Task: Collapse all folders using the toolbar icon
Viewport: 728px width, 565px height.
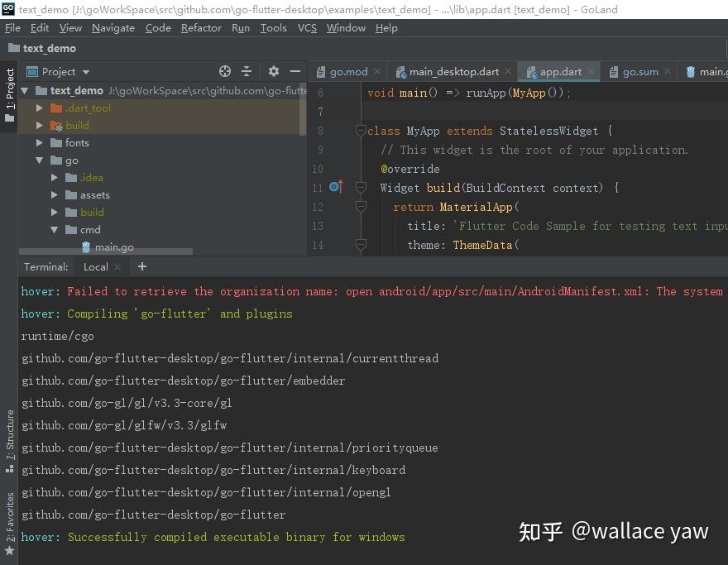Action: coord(246,71)
